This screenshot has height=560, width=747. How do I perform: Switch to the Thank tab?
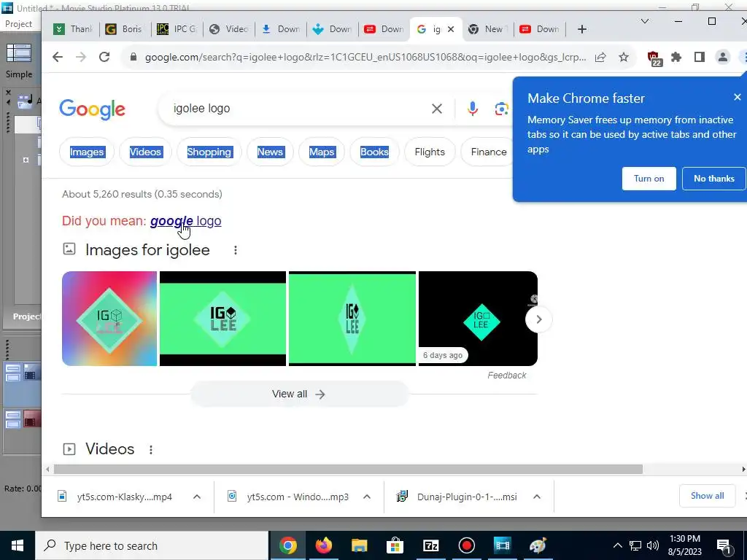pos(74,29)
